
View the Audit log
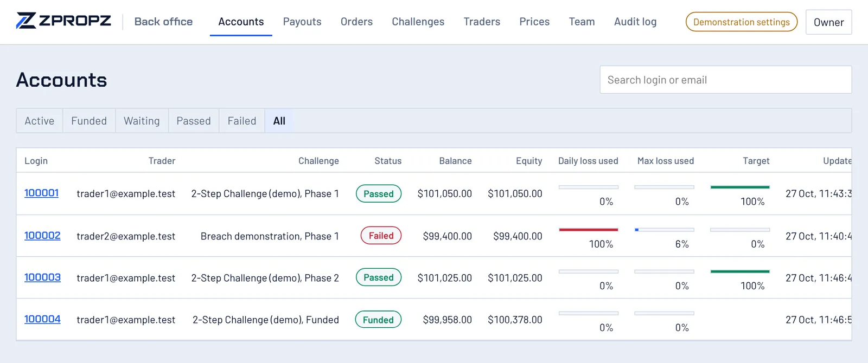[x=635, y=22]
